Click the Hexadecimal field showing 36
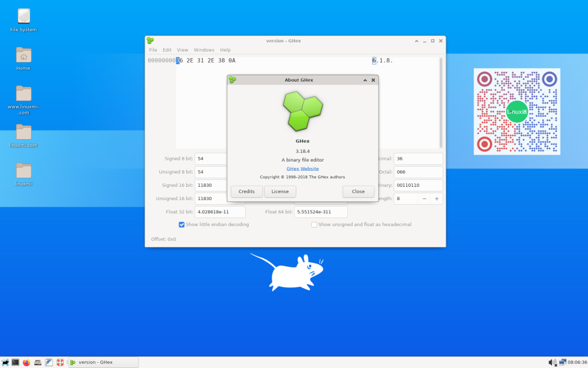This screenshot has height=368, width=588. pyautogui.click(x=418, y=159)
